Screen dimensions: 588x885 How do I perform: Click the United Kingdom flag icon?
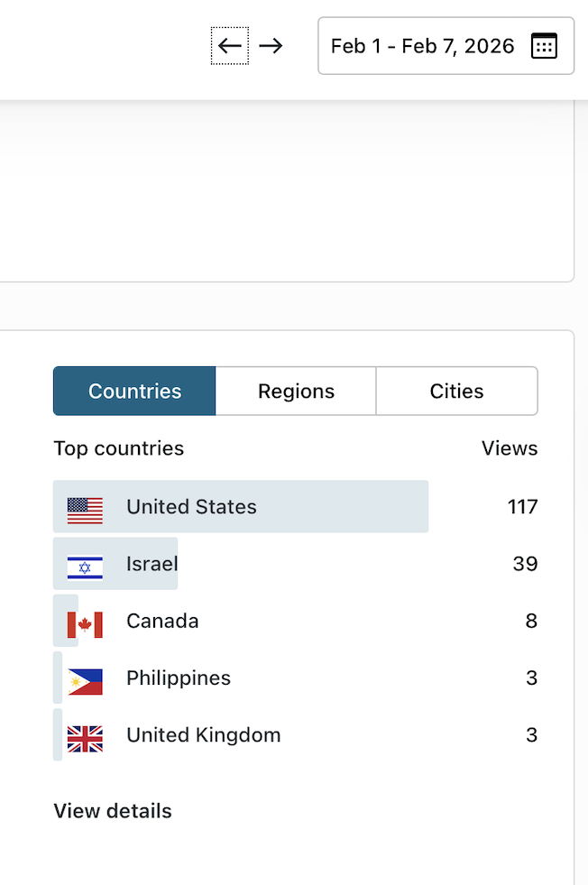pyautogui.click(x=85, y=738)
